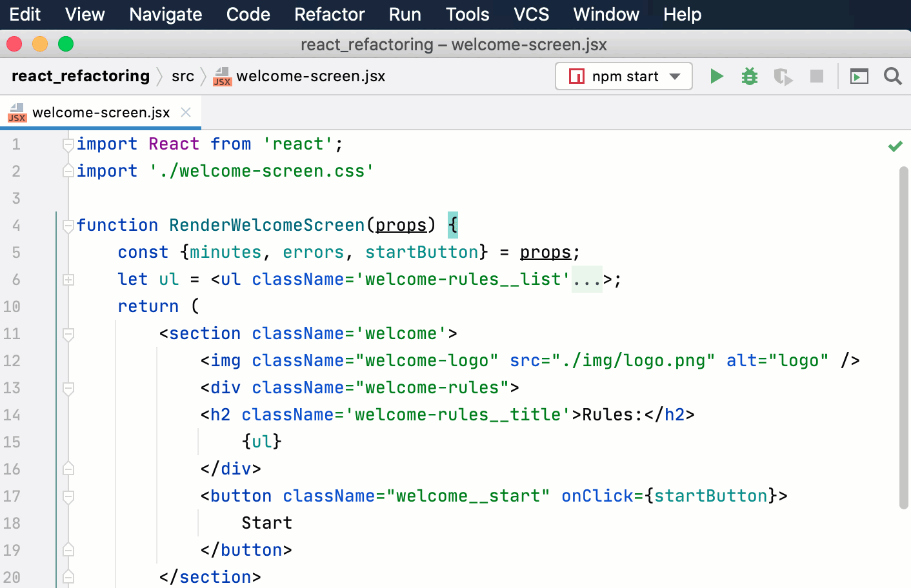The height and width of the screenshot is (588, 911).
Task: Select the welcome-screen.jsx editor tab
Action: pos(100,112)
